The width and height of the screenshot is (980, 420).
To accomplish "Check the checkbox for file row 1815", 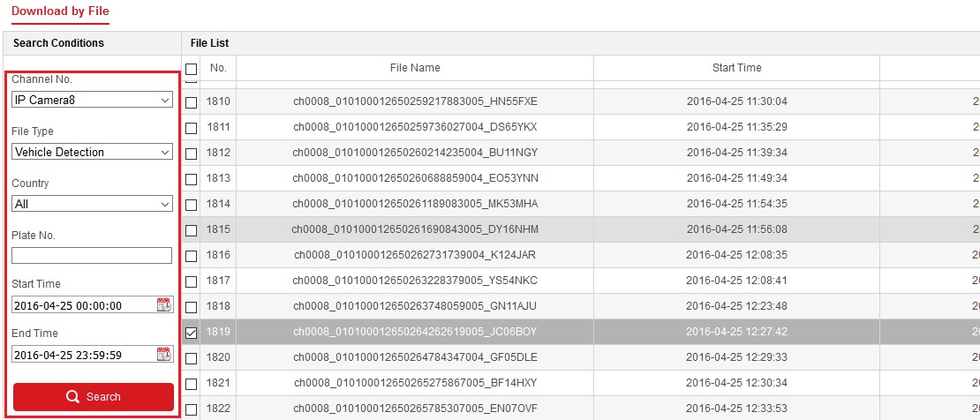I will point(191,230).
